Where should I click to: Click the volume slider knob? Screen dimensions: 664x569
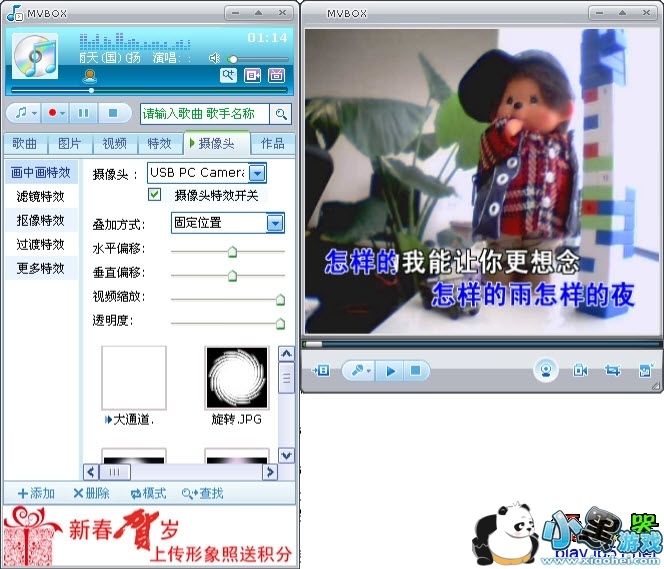232,59
